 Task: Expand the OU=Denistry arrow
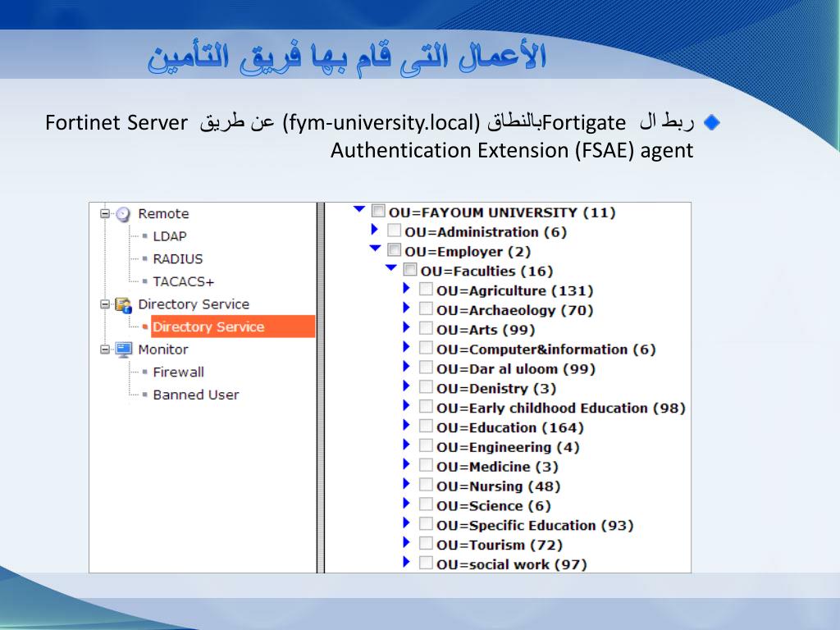[407, 386]
